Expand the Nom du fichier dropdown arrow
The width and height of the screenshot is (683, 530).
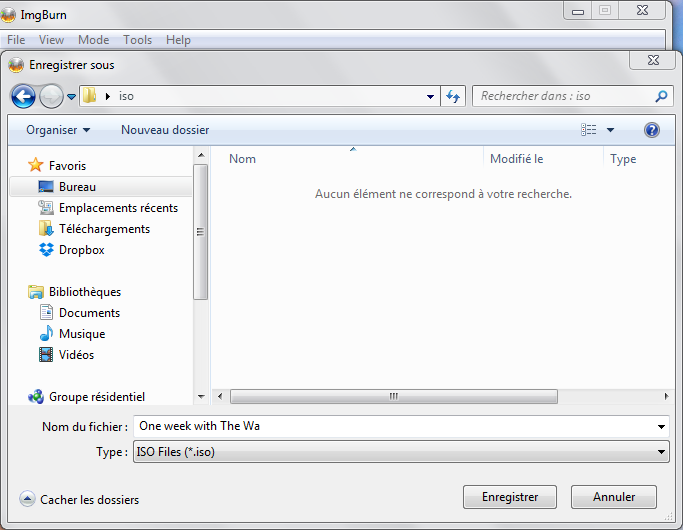point(661,427)
